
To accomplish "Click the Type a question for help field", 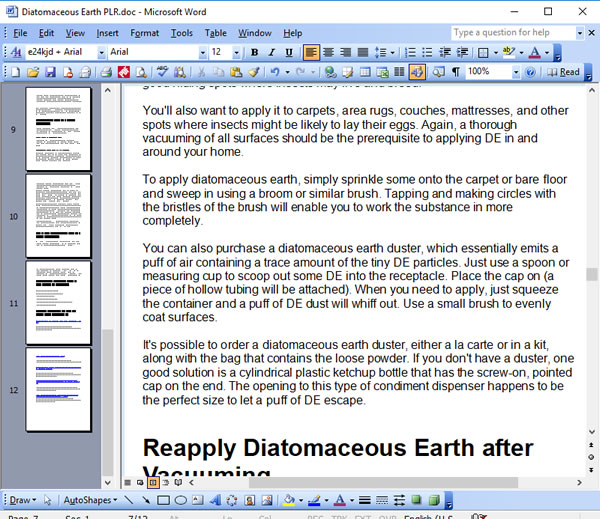I will (x=514, y=33).
